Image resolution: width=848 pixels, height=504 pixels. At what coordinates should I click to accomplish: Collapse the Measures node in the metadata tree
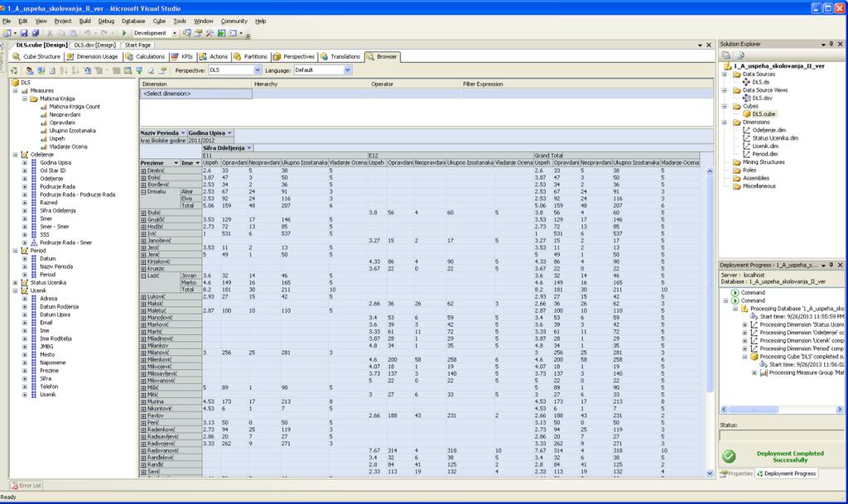(15, 91)
